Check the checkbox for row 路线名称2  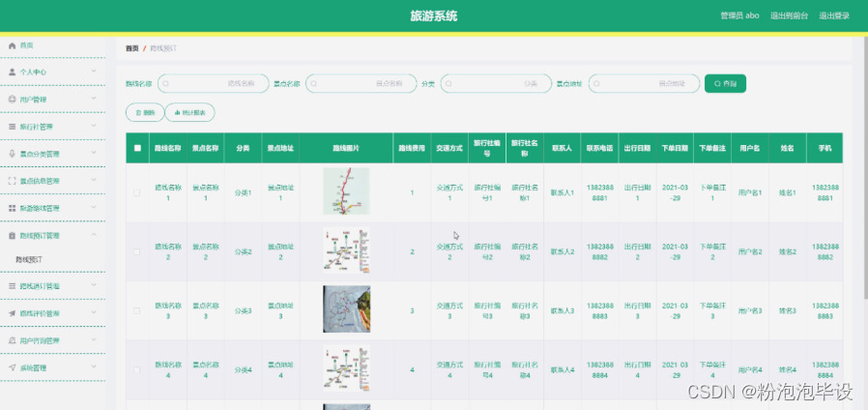[x=137, y=251]
